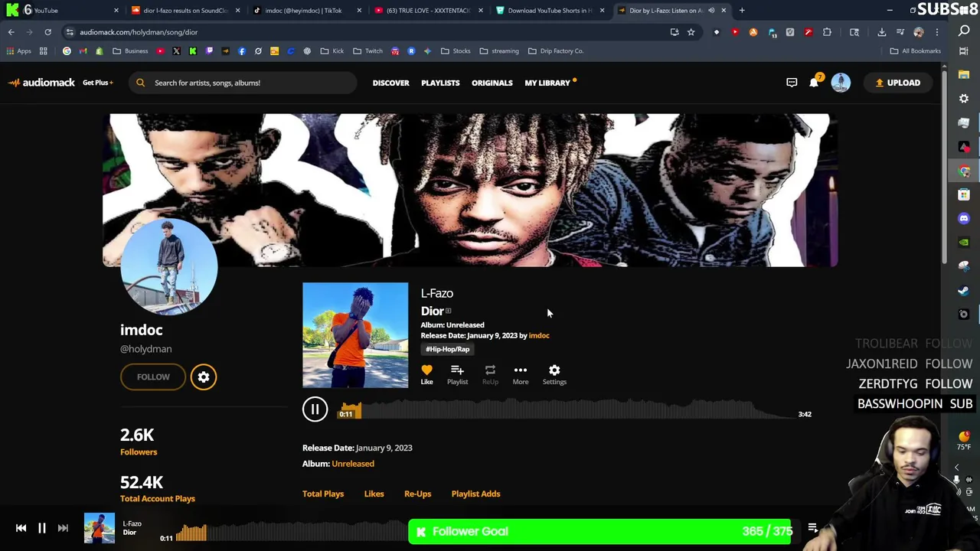Viewport: 980px width, 551px height.
Task: Open the Twitch bookmarks folder
Action: pos(367,51)
